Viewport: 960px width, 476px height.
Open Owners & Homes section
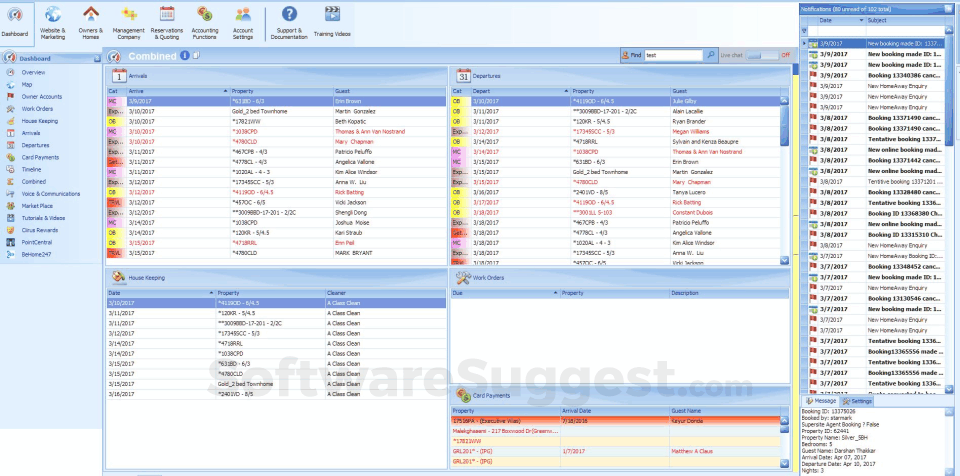click(91, 22)
